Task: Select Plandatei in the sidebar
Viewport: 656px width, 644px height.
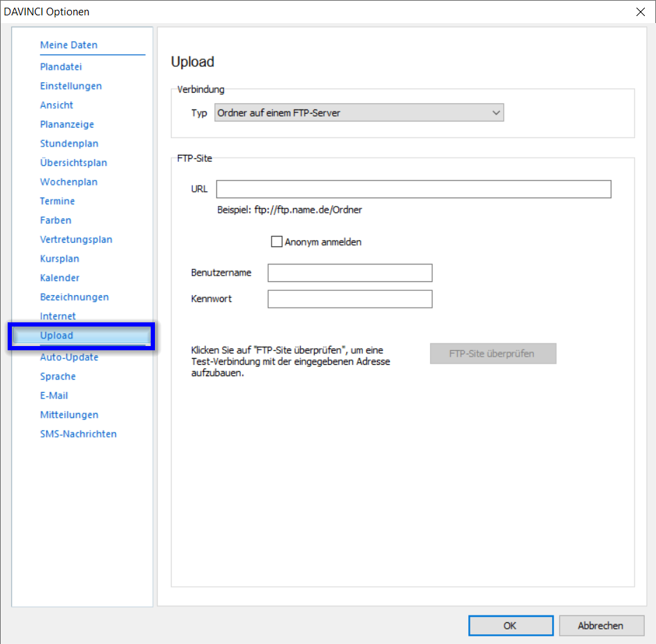Action: (61, 66)
